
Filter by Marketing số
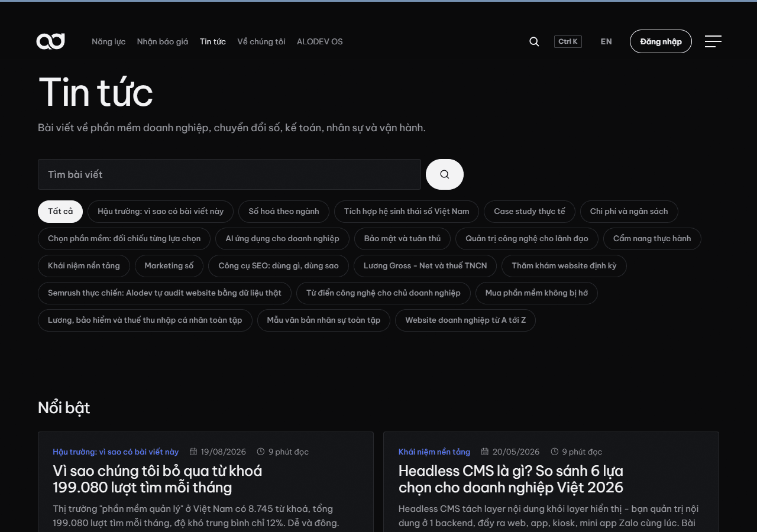[x=169, y=266]
